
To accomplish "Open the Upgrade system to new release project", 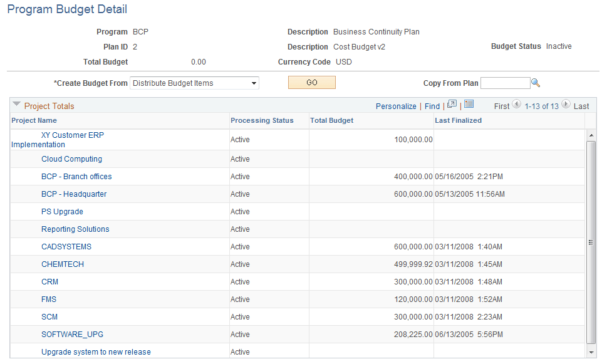I will pyautogui.click(x=95, y=351).
